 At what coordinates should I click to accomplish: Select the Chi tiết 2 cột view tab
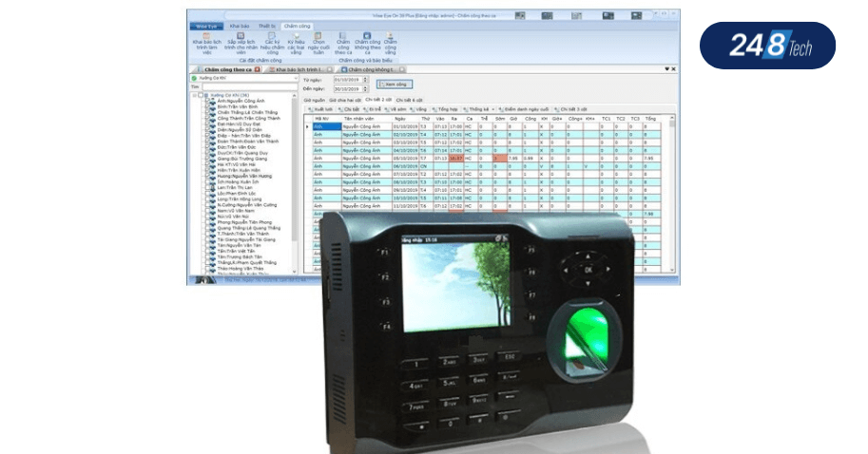(378, 100)
